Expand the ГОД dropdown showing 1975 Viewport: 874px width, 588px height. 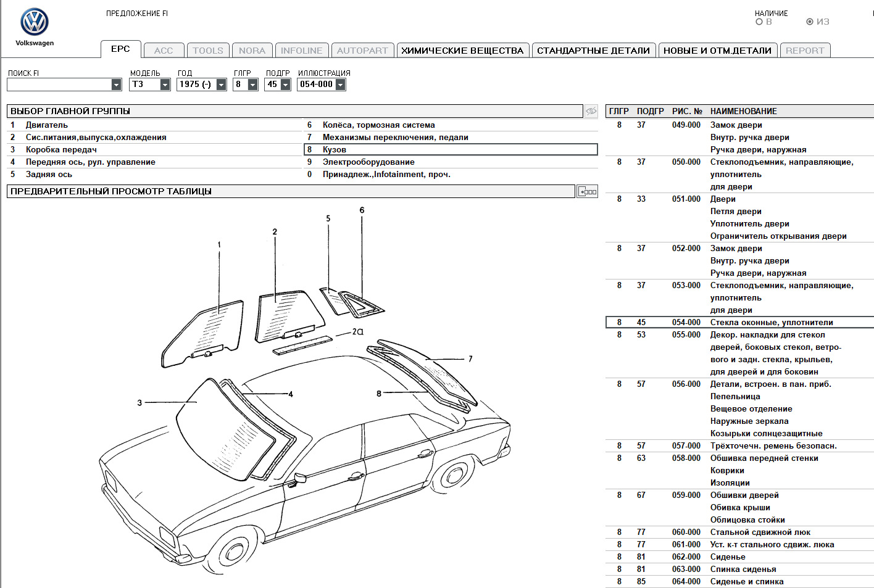tap(221, 85)
